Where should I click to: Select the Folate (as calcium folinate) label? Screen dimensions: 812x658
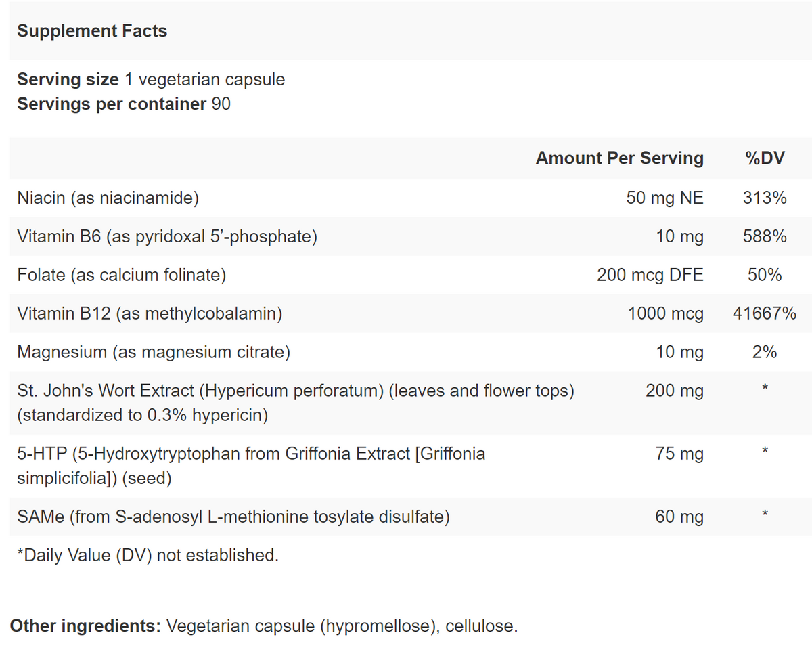tap(121, 275)
